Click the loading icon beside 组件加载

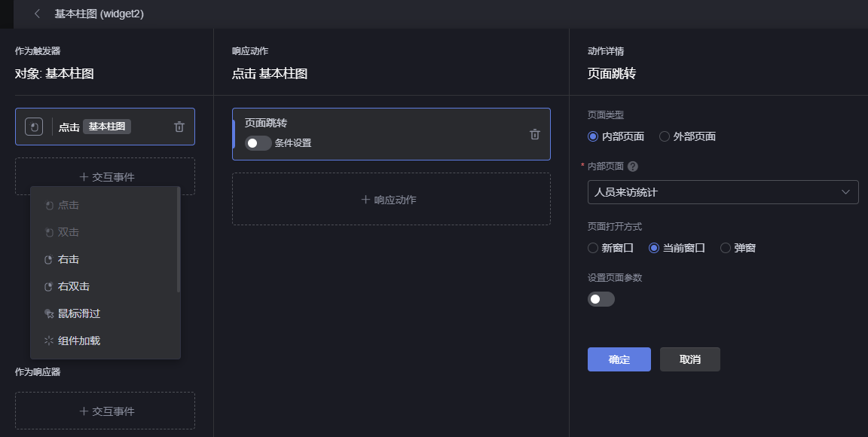[49, 341]
